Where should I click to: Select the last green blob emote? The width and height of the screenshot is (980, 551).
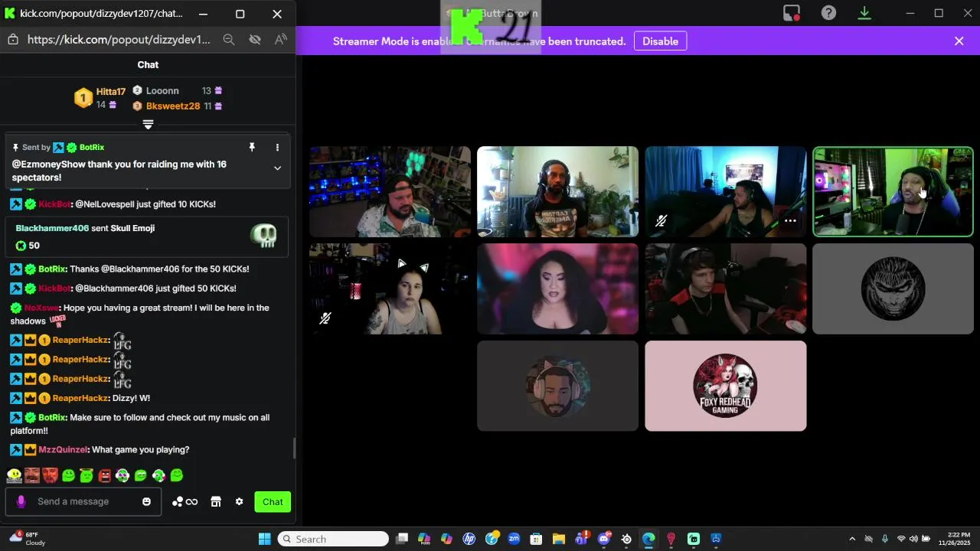[x=177, y=475]
